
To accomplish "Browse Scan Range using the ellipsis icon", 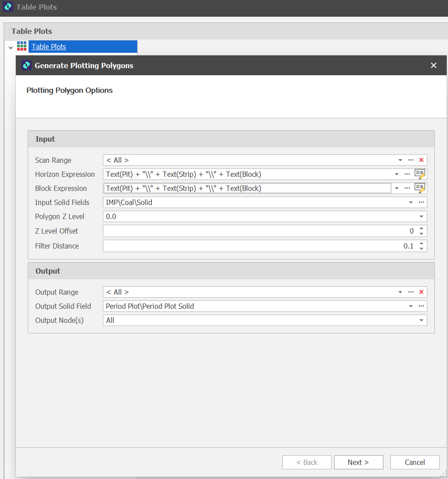I will [x=411, y=160].
